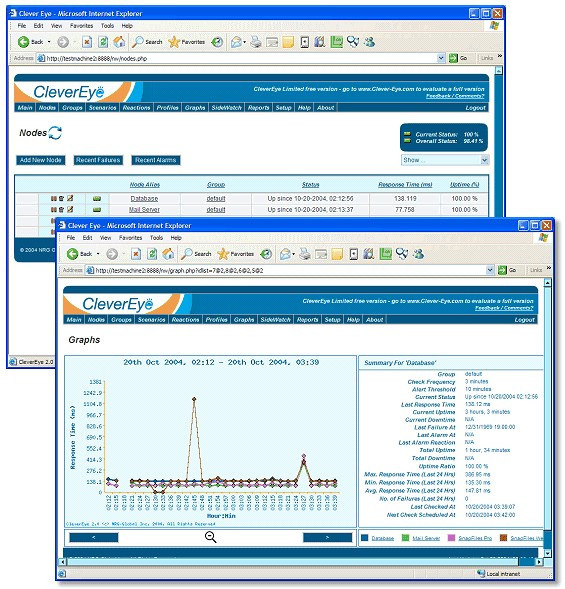Click vertical scrollbar down arrow in Graphs window
Image resolution: width=565 pixels, height=589 pixels.
click(x=547, y=553)
